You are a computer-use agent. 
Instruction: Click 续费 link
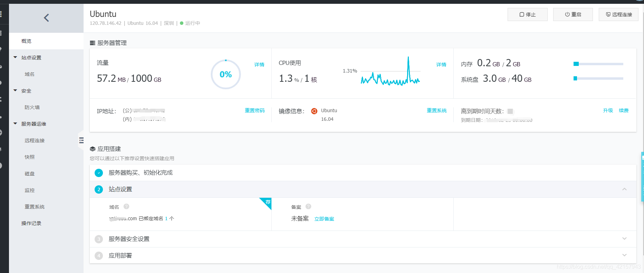point(624,110)
